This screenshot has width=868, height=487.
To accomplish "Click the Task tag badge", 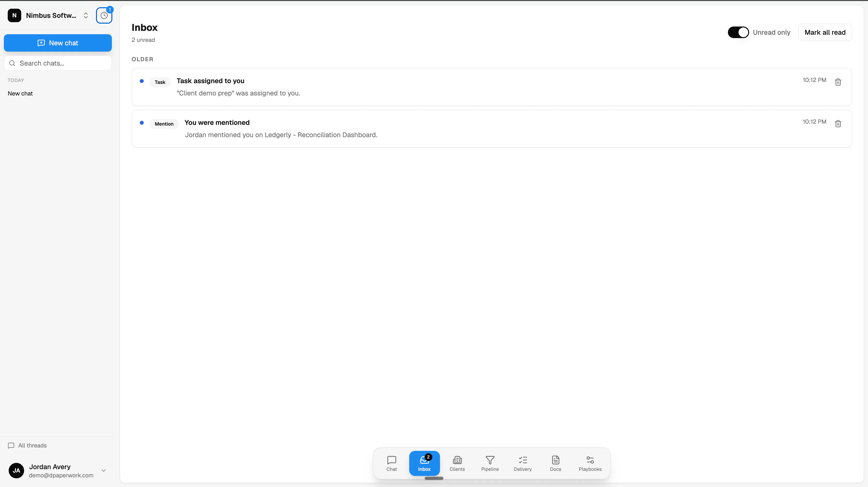I will pyautogui.click(x=160, y=82).
